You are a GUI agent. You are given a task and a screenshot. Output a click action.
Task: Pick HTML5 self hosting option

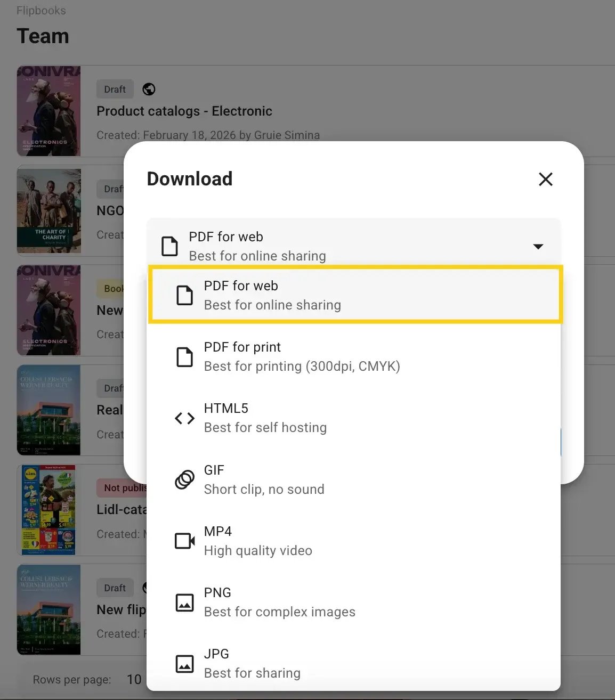(354, 418)
